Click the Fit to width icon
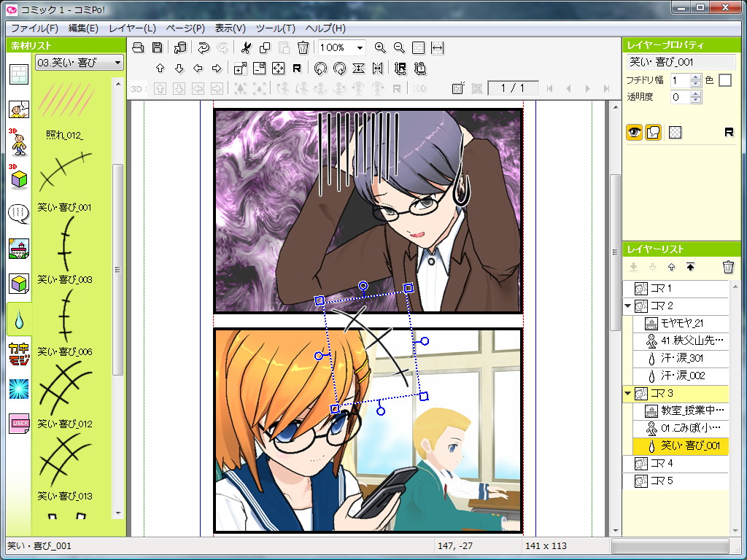This screenshot has width=747, height=560. click(x=438, y=47)
